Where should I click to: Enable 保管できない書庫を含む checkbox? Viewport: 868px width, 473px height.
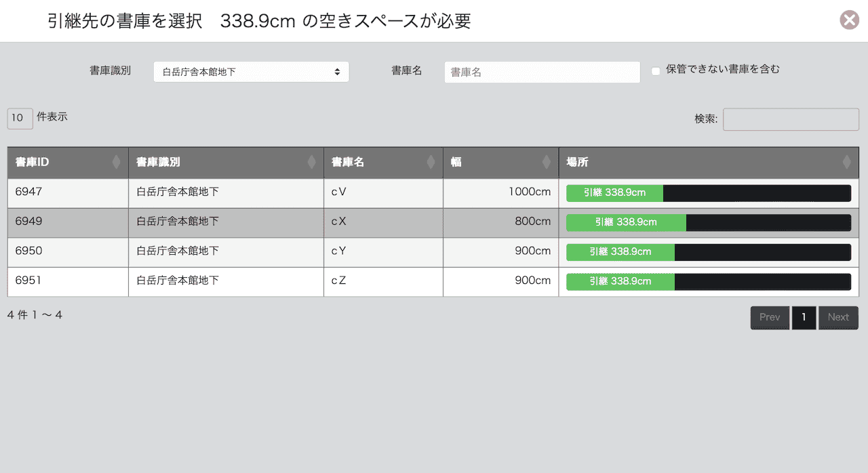pos(656,71)
